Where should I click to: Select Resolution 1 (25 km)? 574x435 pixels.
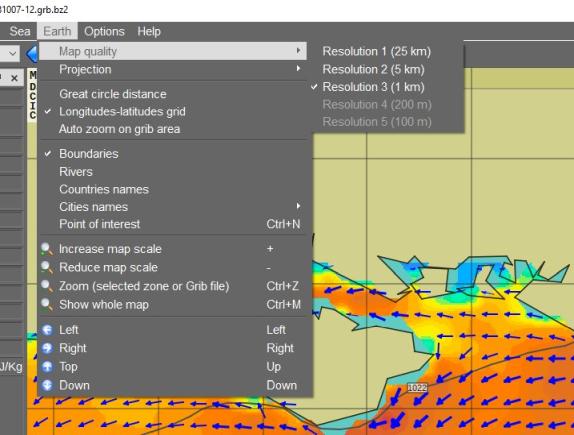377,52
